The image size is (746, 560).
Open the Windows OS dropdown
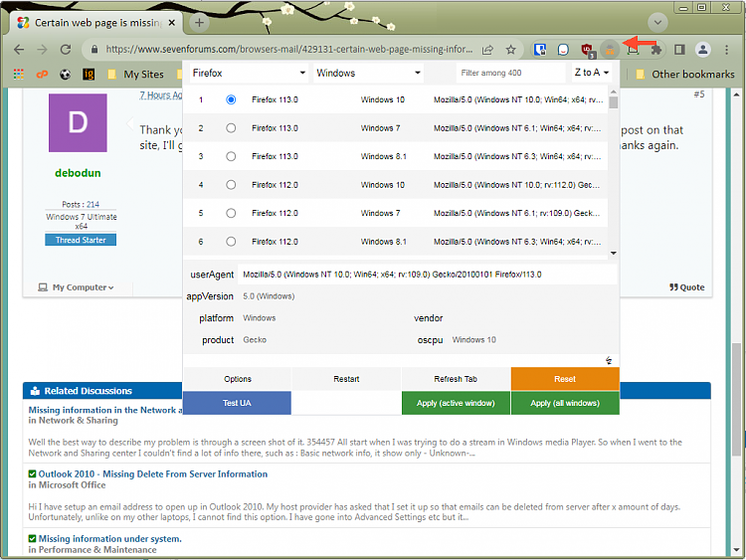pyautogui.click(x=368, y=73)
